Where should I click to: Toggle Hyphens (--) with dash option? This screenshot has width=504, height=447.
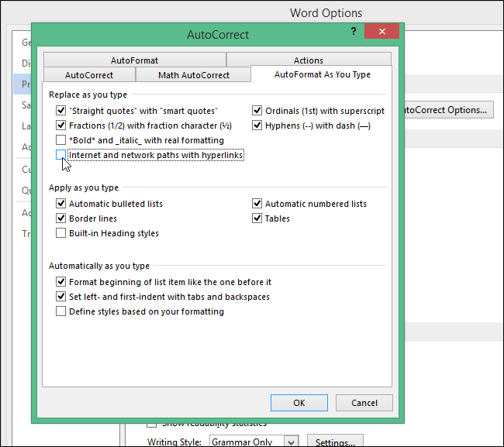[257, 126]
